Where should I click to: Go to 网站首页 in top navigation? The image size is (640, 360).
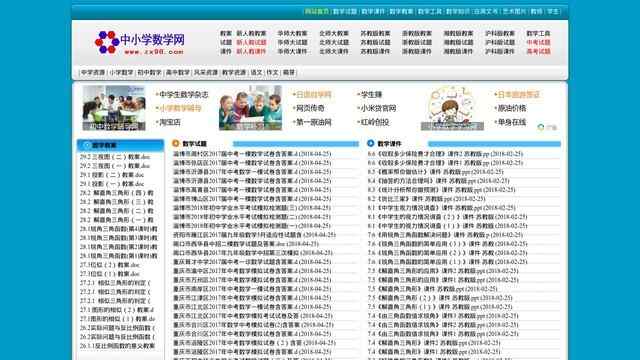(x=317, y=11)
